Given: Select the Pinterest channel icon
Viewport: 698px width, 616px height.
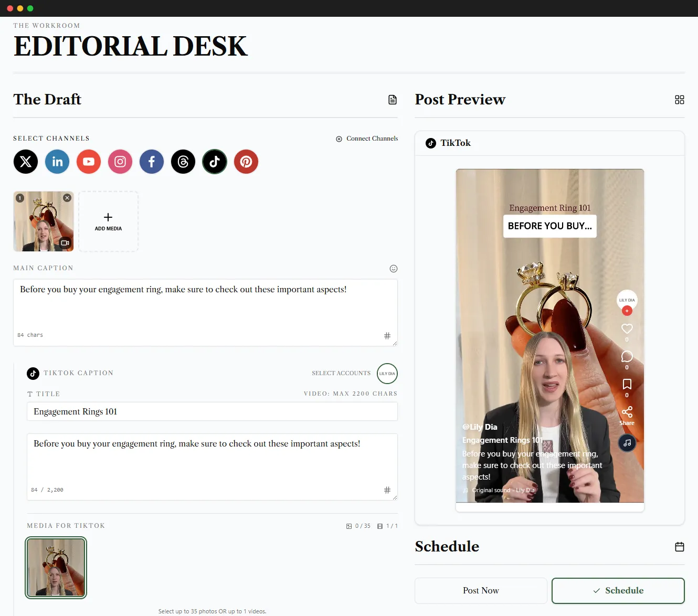Looking at the screenshot, I should pos(246,162).
